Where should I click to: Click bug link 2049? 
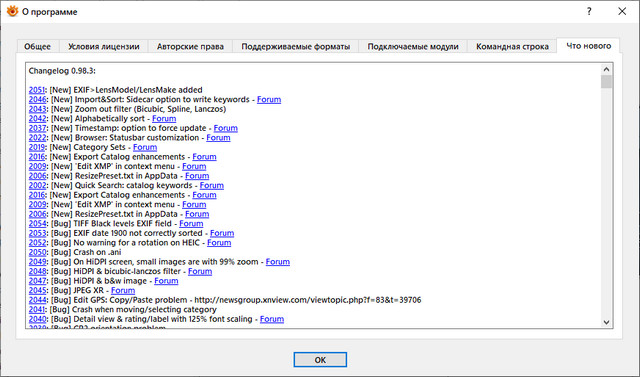(37, 262)
